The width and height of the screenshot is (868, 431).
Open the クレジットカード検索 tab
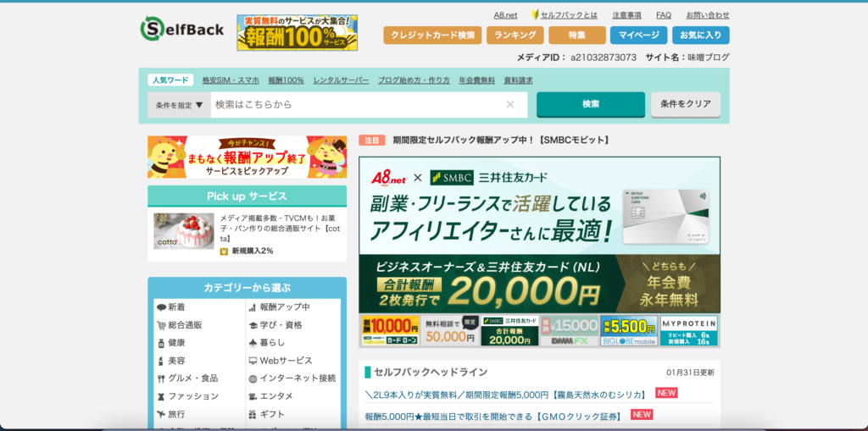(432, 35)
